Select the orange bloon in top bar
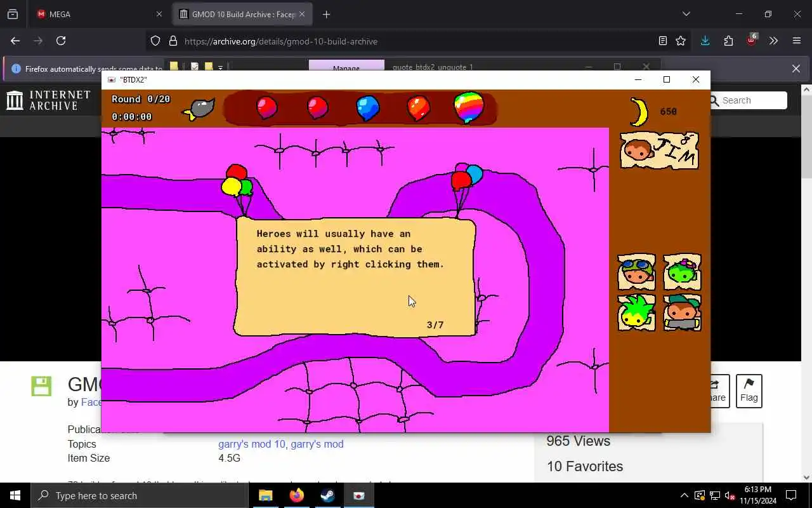 418,108
